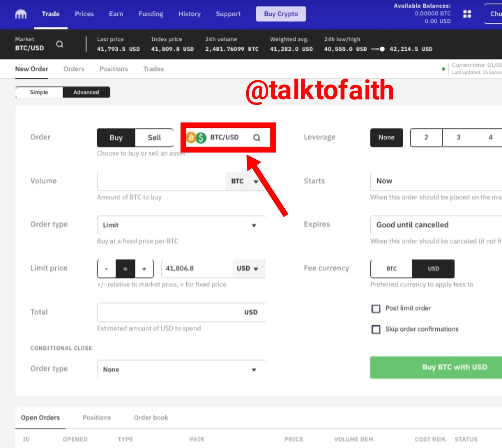
Task: Switch to the New Order tab
Action: click(31, 69)
